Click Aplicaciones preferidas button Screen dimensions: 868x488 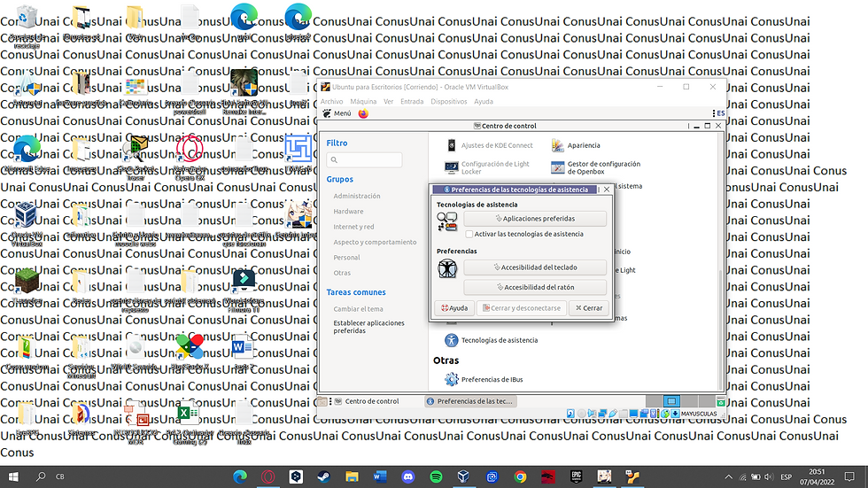coord(535,219)
